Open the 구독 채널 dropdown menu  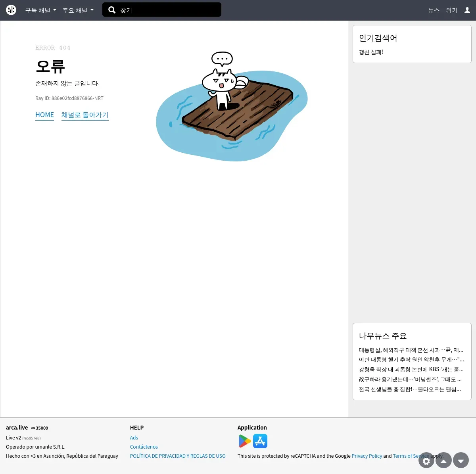pyautogui.click(x=41, y=10)
